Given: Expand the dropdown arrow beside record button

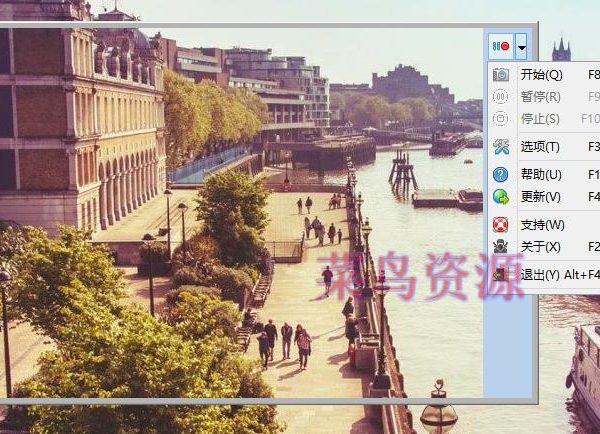Looking at the screenshot, I should (x=521, y=47).
